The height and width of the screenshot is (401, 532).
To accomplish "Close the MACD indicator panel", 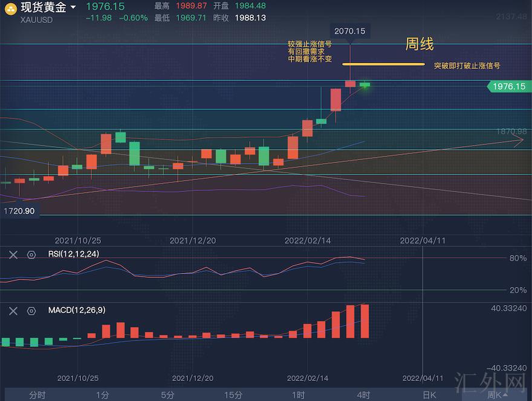I will coord(13,310).
